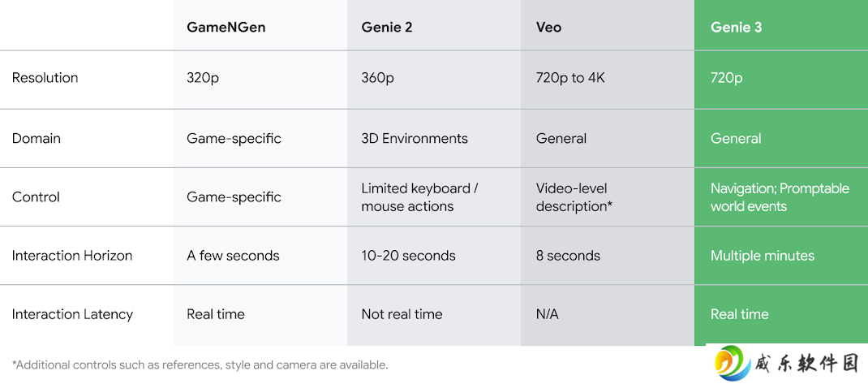Click Navigation; Promptable world events cell
The width and height of the screenshot is (868, 384).
tap(780, 197)
